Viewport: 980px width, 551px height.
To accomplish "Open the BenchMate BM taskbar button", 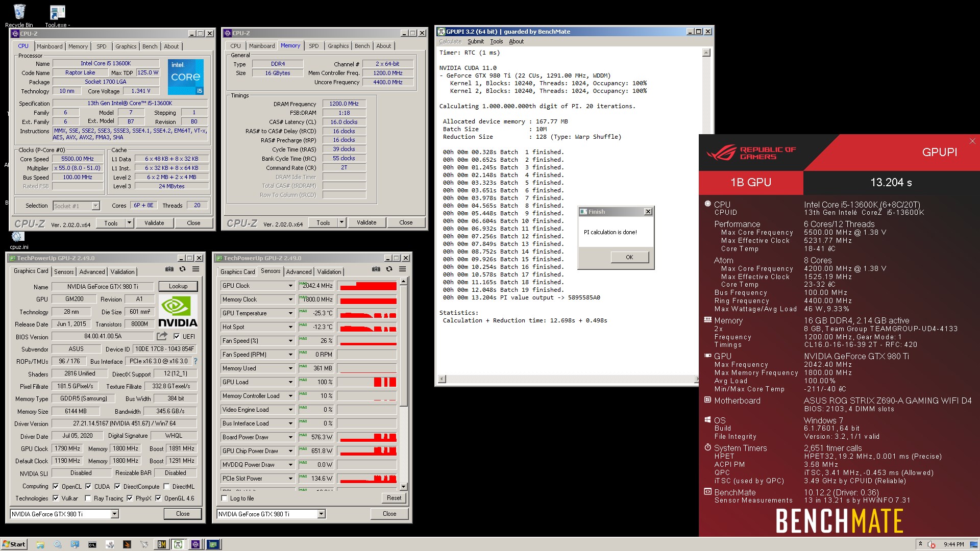I will point(161,544).
